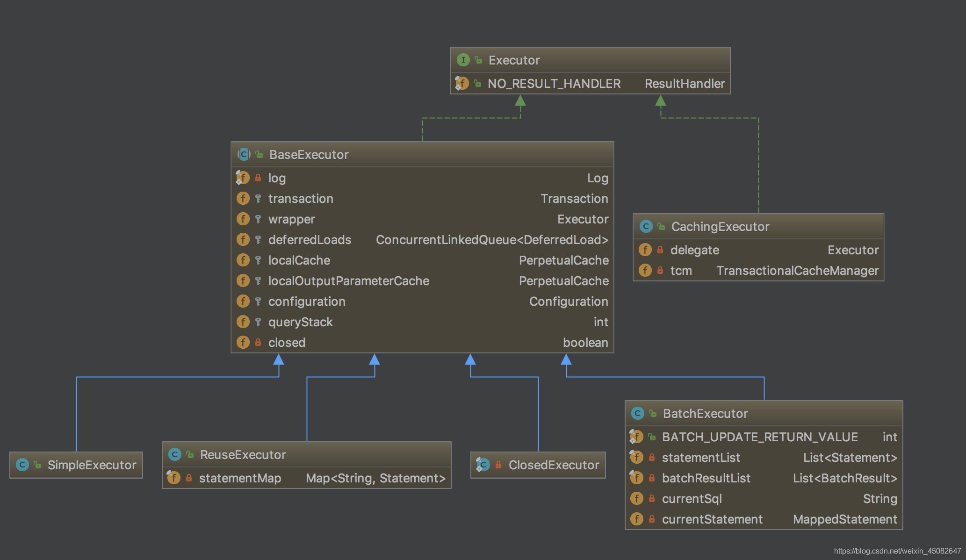Click the lock icon beside ClosedExecutor

pyautogui.click(x=498, y=465)
